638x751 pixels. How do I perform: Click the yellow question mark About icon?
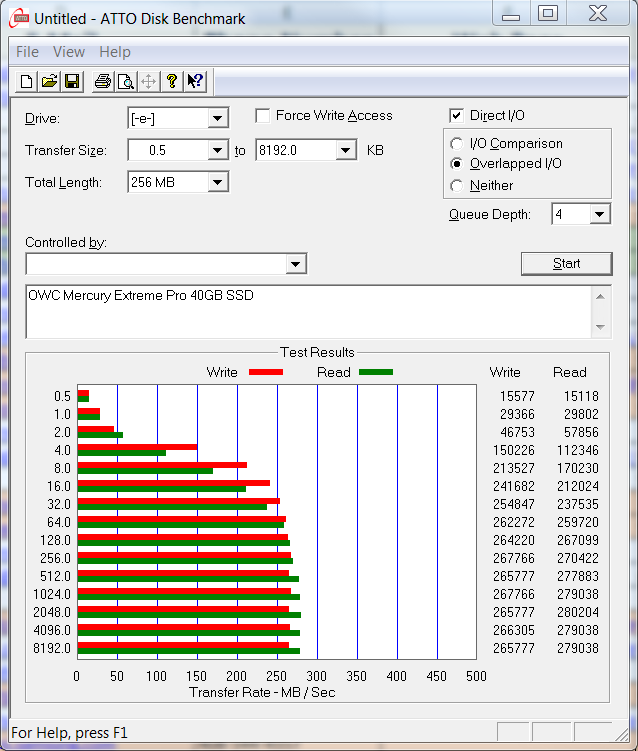point(172,82)
